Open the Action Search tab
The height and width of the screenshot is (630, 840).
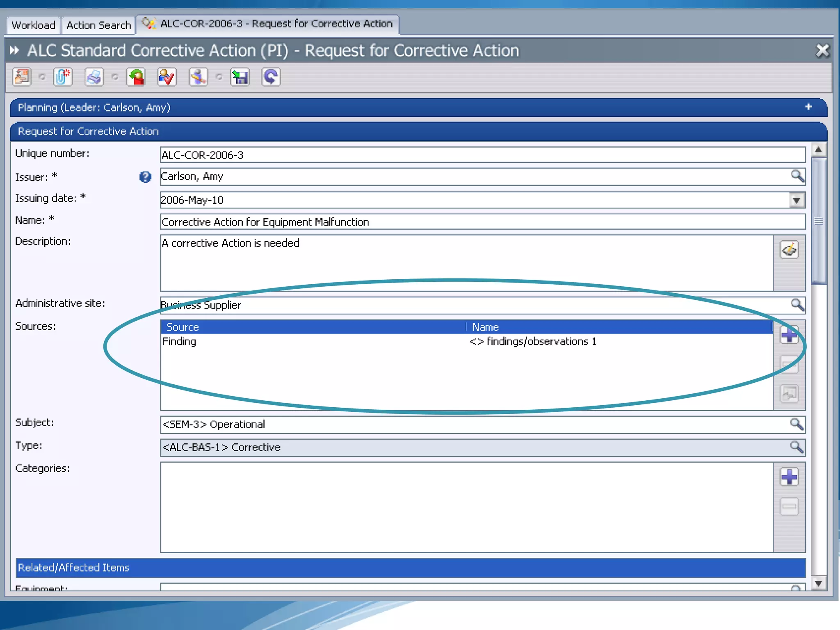(98, 25)
